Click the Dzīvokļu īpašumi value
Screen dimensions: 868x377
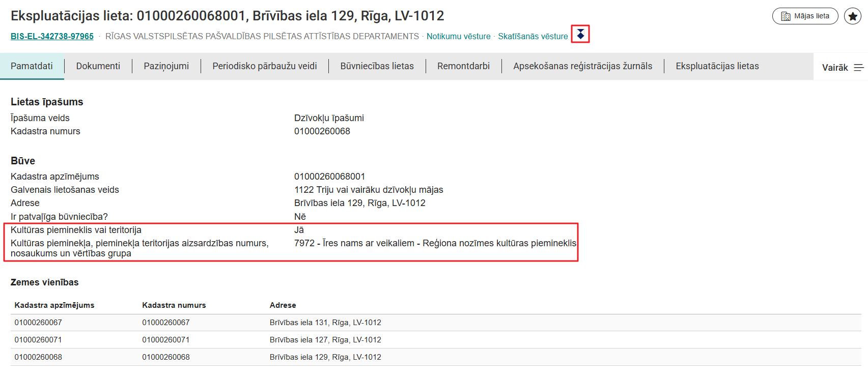pos(329,118)
